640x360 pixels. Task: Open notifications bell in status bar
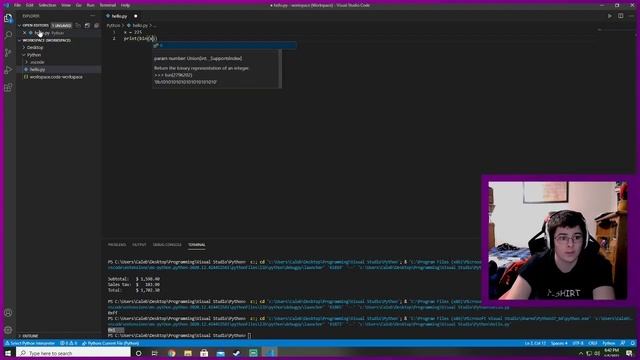pyautogui.click(x=633, y=343)
